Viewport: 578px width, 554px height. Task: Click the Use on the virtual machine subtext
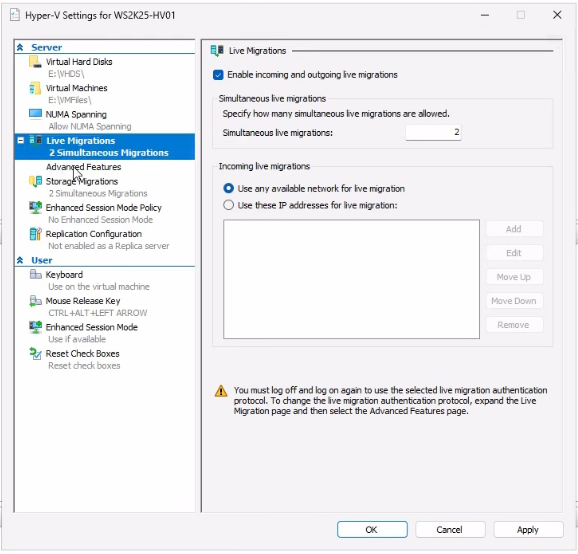[x=99, y=287]
